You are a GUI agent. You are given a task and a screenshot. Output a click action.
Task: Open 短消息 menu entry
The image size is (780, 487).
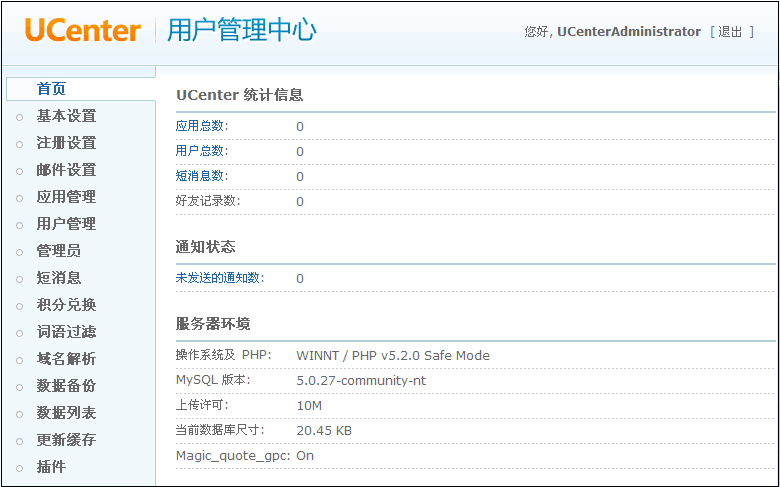(x=59, y=278)
